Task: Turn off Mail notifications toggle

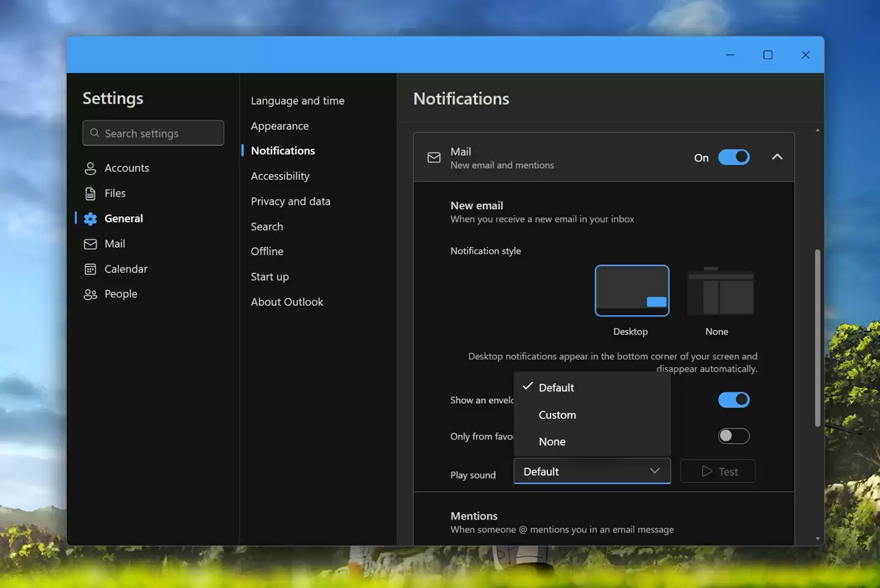Action: (735, 157)
